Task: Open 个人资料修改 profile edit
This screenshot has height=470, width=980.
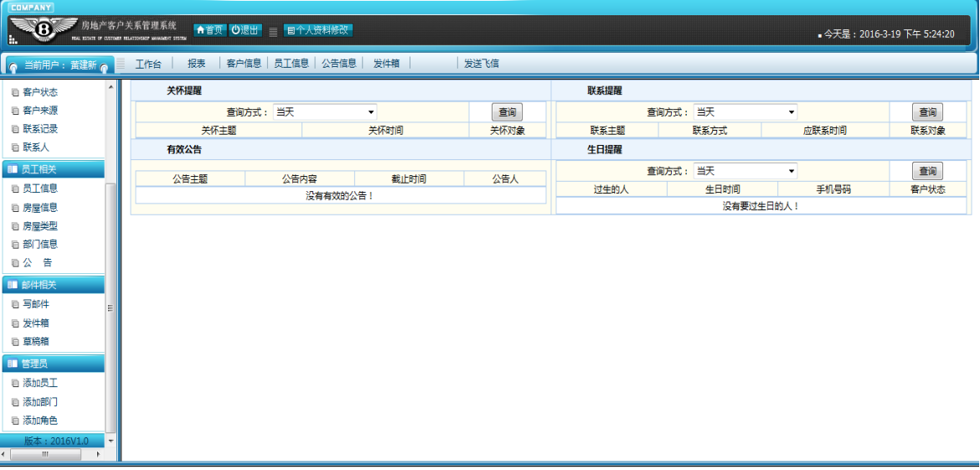Action: tap(318, 30)
